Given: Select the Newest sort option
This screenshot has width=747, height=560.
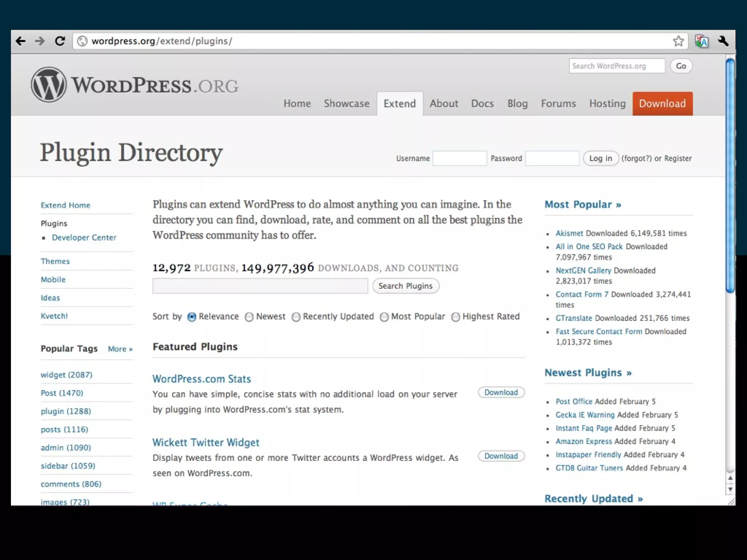Looking at the screenshot, I should coord(249,317).
